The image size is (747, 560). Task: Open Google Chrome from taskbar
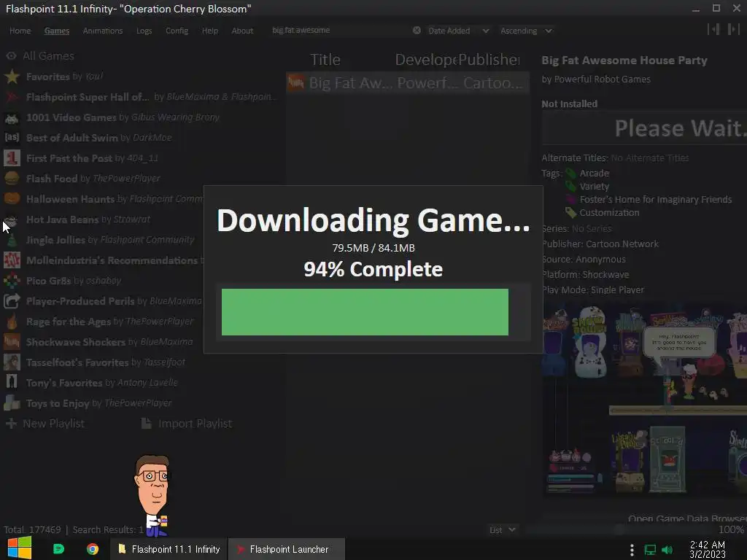93,549
